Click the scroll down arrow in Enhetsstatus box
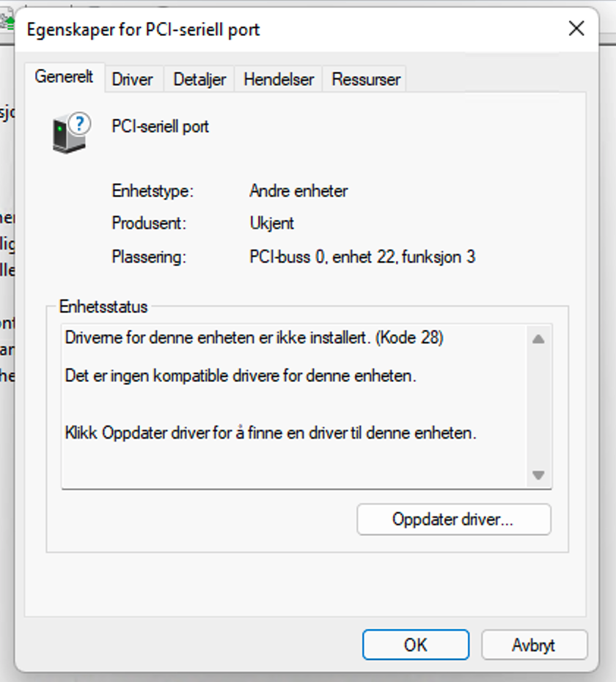616x682 pixels. (538, 475)
